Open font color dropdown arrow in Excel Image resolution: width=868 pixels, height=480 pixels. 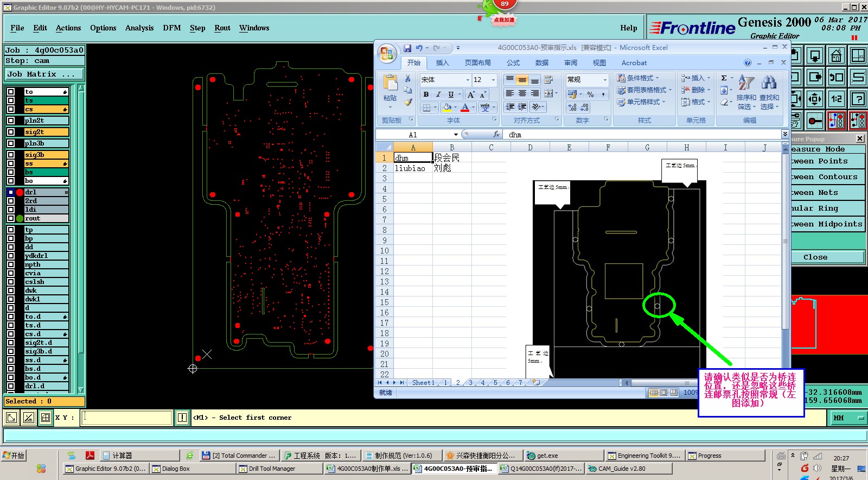tap(474, 108)
